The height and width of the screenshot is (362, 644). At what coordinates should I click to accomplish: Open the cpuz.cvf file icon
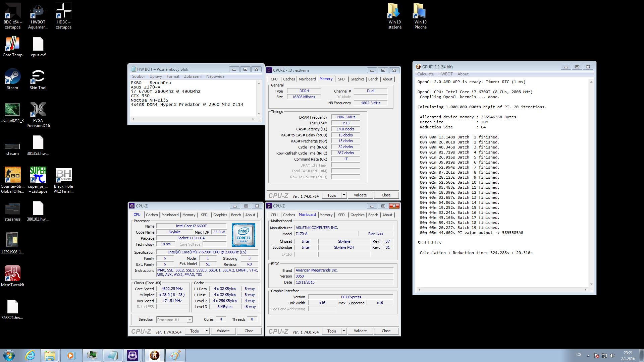tap(38, 47)
